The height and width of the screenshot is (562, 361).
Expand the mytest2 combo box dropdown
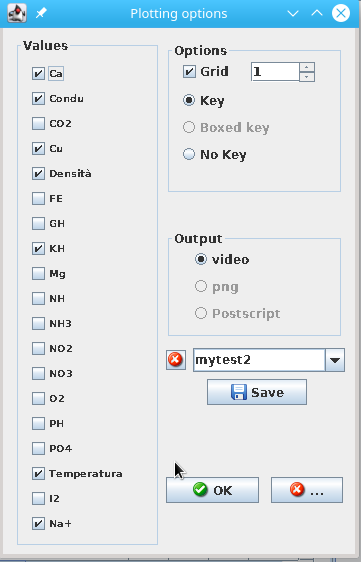(x=335, y=360)
